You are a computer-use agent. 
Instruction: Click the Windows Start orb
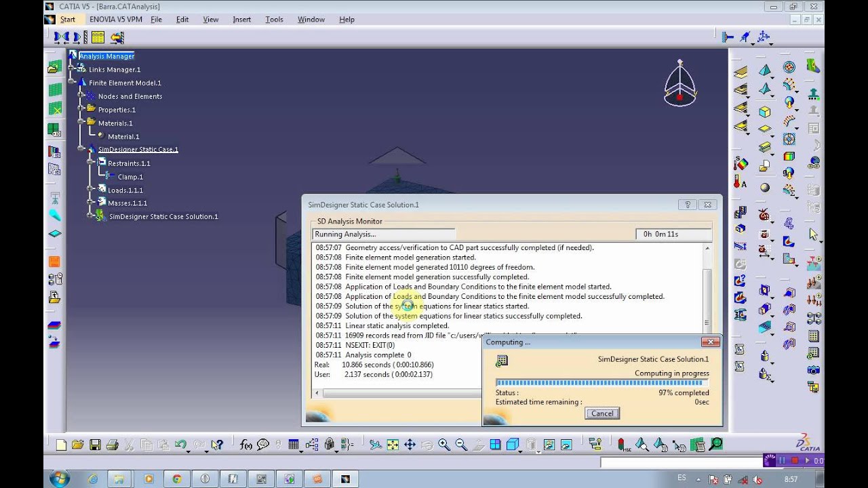[x=59, y=479]
